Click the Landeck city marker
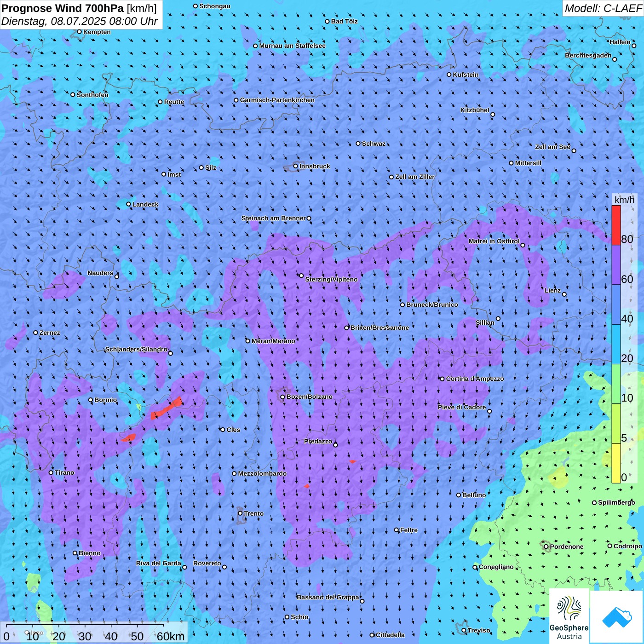The width and height of the screenshot is (644, 644). click(x=129, y=204)
